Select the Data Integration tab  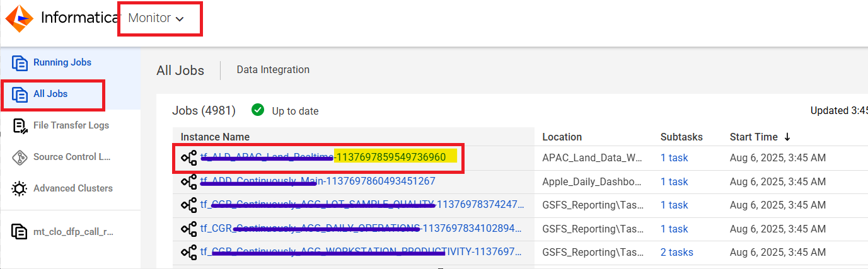coord(273,70)
